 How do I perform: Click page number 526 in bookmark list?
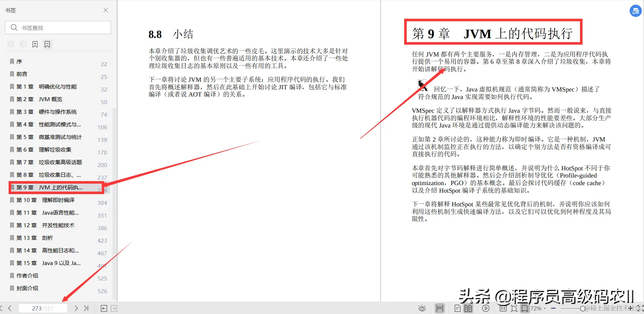click(102, 291)
